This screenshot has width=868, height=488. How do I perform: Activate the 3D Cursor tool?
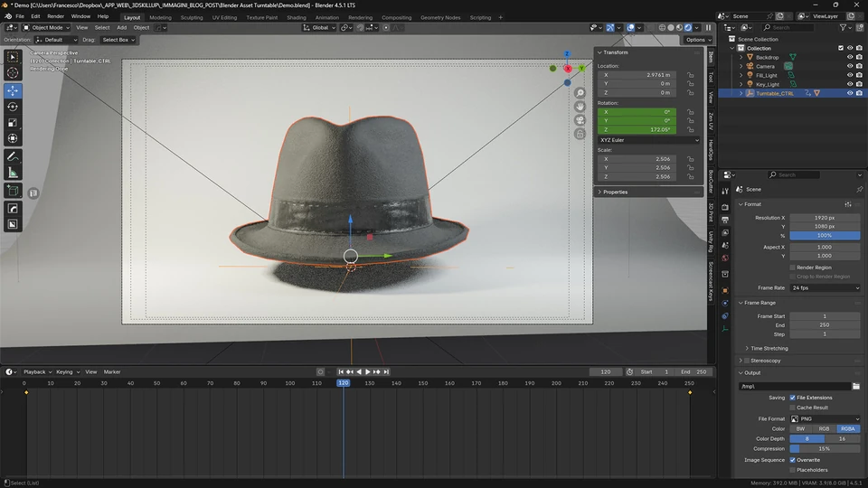[x=13, y=73]
